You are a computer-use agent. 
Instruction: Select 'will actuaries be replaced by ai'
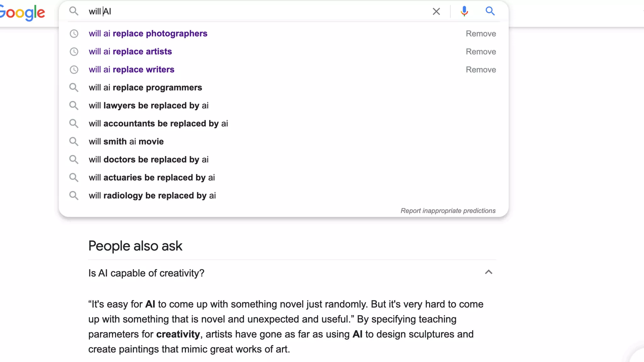coord(152,178)
